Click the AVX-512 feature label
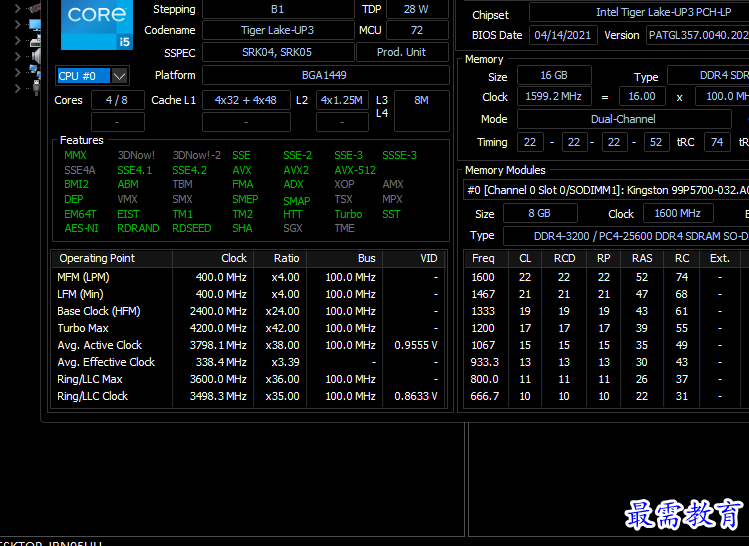The image size is (749, 546). [355, 170]
